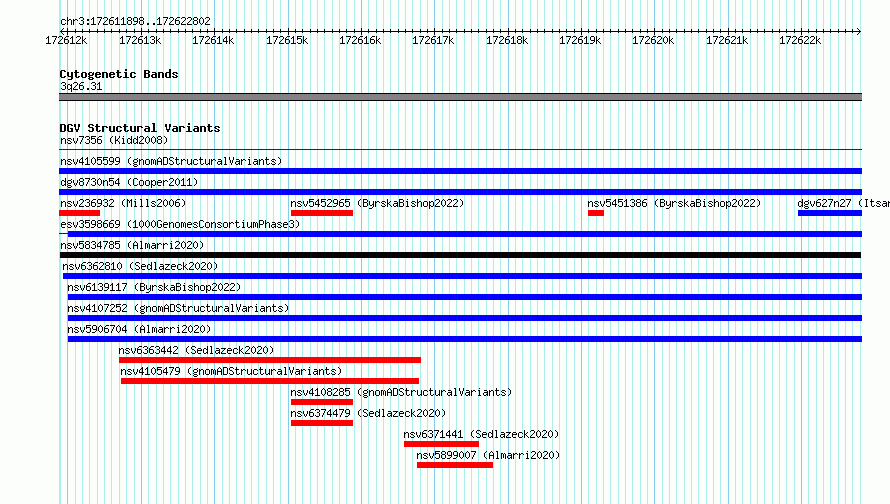The height and width of the screenshot is (504, 890).
Task: Click the 172613k ruler position label
Action: (140, 40)
